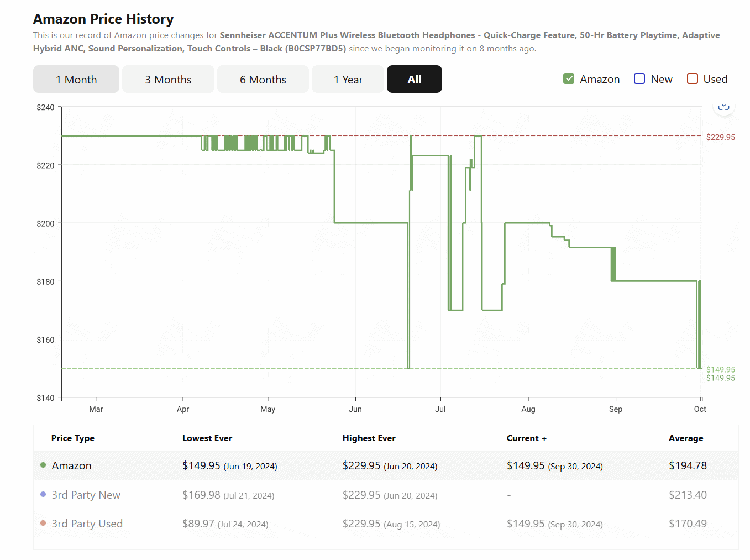Switch to the 3 Months range
750x560 pixels.
click(x=168, y=79)
